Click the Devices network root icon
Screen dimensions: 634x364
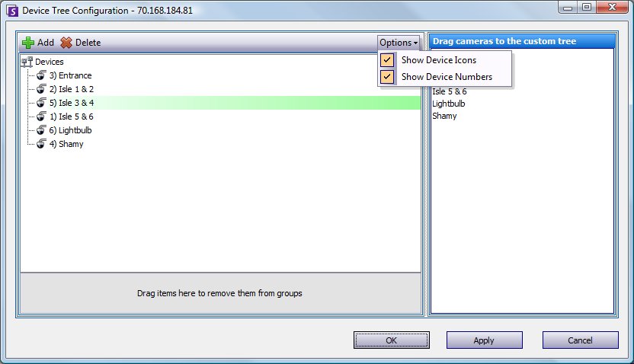(x=27, y=62)
